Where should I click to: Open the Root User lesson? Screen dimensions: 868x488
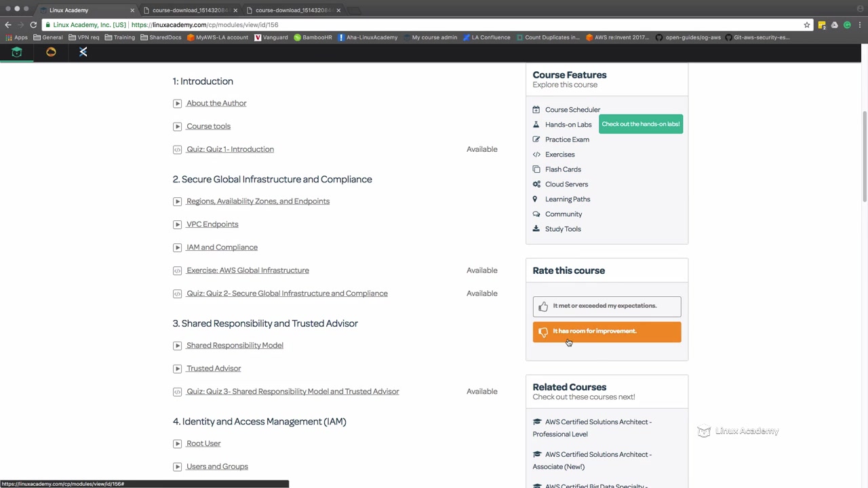(203, 444)
